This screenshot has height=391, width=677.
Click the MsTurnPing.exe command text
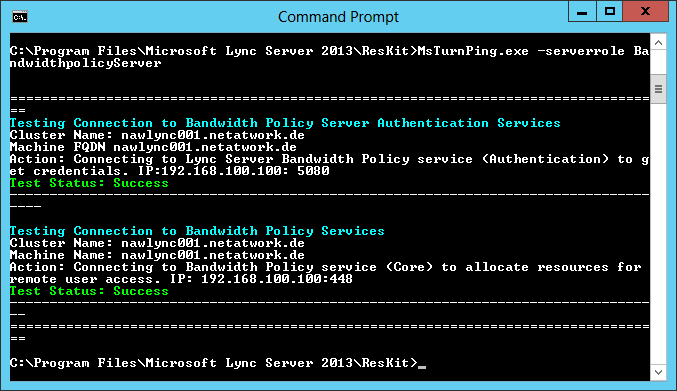(x=473, y=51)
